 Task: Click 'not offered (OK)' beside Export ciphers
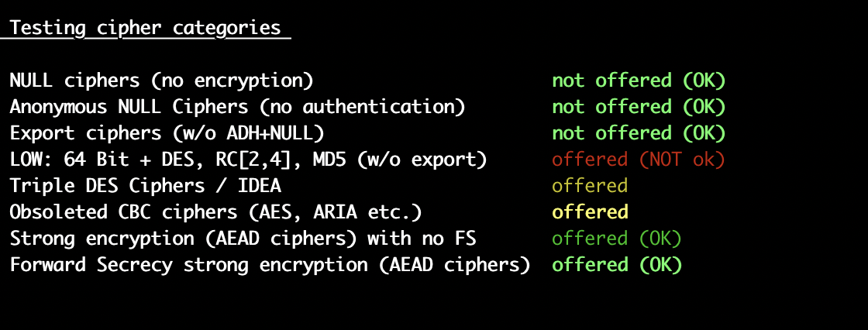pos(639,133)
